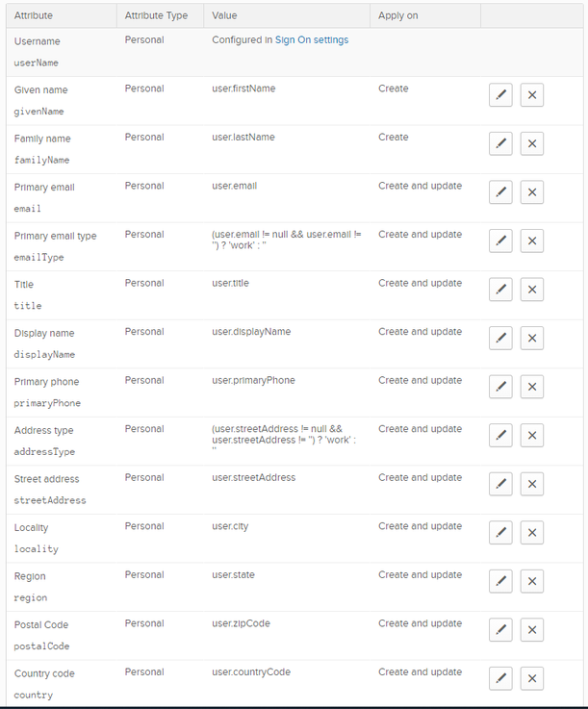Remove the Region attribute mapping
The height and width of the screenshot is (709, 588).
coord(532,581)
